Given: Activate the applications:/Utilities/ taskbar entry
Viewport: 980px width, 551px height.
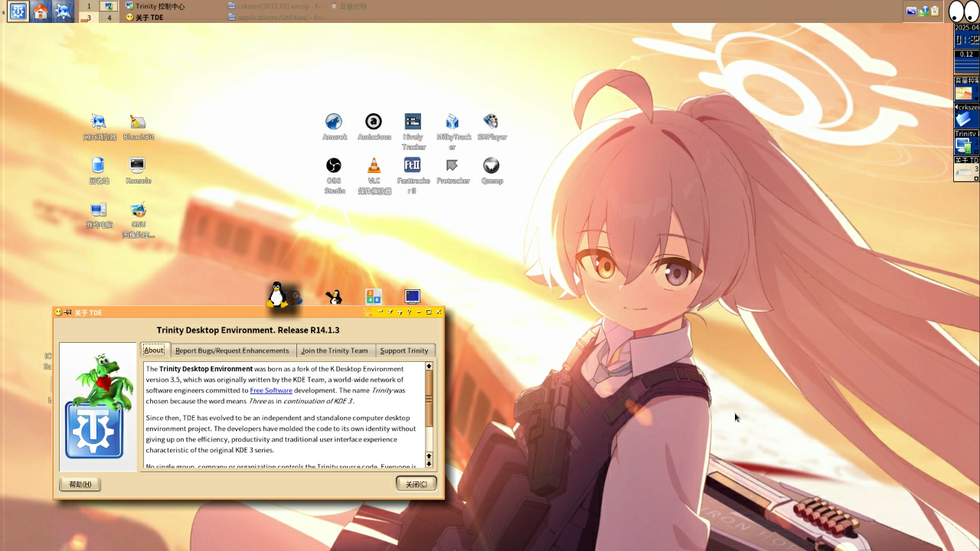Looking at the screenshot, I should pos(277,18).
